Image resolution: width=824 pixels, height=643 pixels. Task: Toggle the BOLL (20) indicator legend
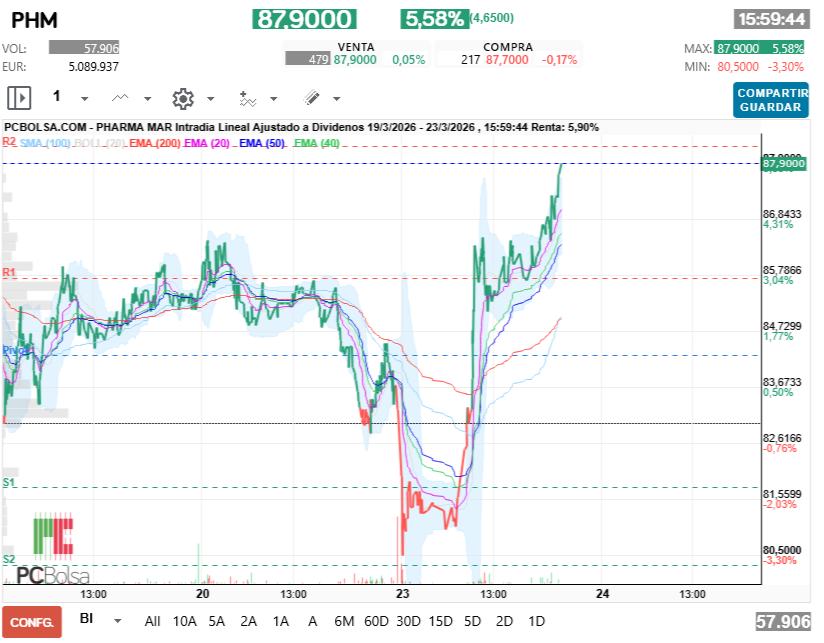tap(100, 144)
